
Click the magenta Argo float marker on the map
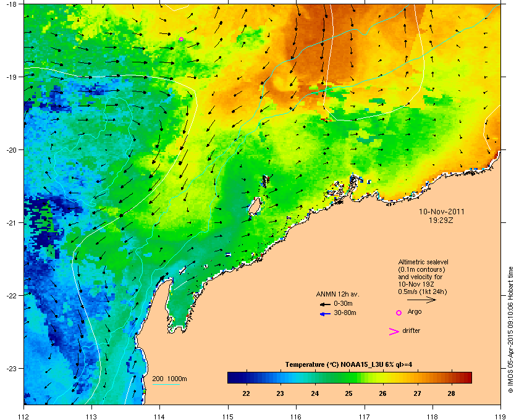coord(181,39)
